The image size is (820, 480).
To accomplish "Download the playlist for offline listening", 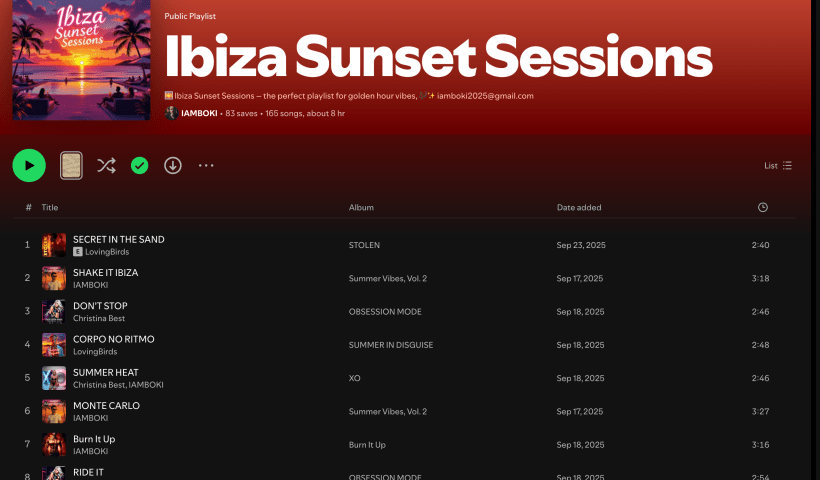I will tap(173, 166).
